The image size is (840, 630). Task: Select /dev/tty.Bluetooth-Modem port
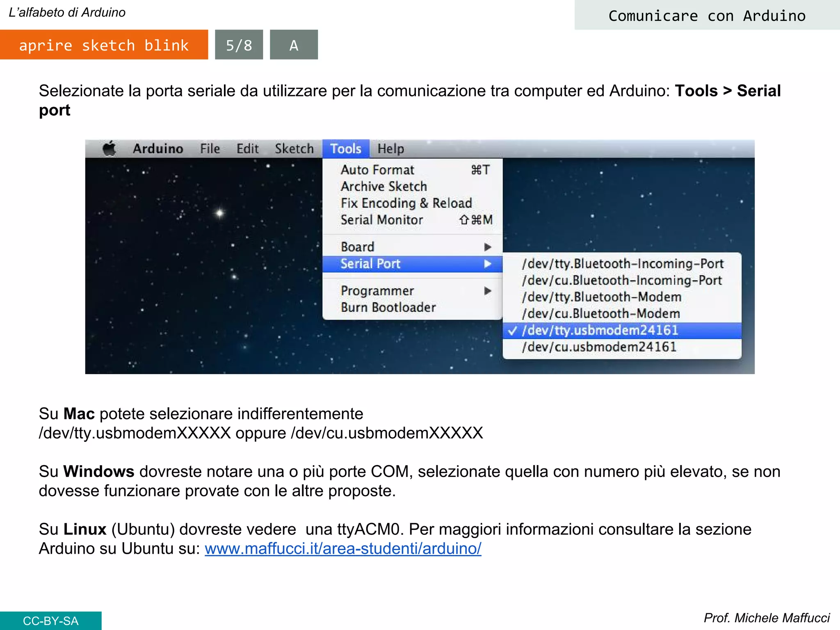pyautogui.click(x=622, y=297)
